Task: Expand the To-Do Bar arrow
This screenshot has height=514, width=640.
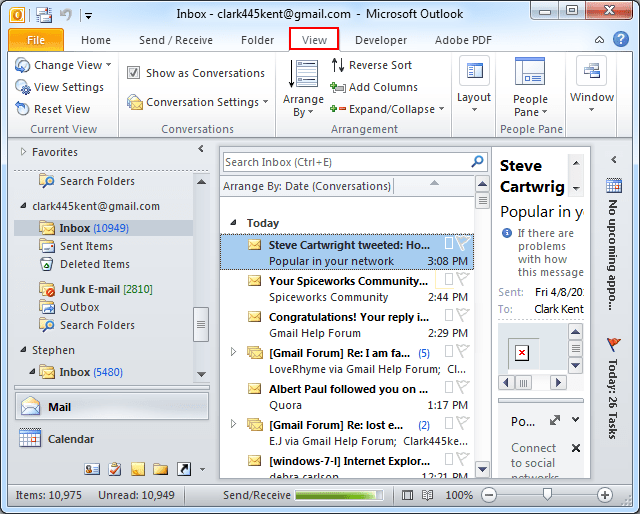Action: click(614, 160)
